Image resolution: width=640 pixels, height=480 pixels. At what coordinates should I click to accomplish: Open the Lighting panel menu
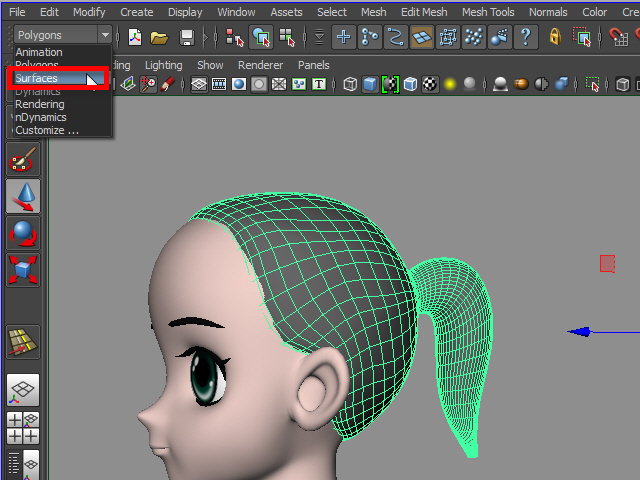coord(164,65)
